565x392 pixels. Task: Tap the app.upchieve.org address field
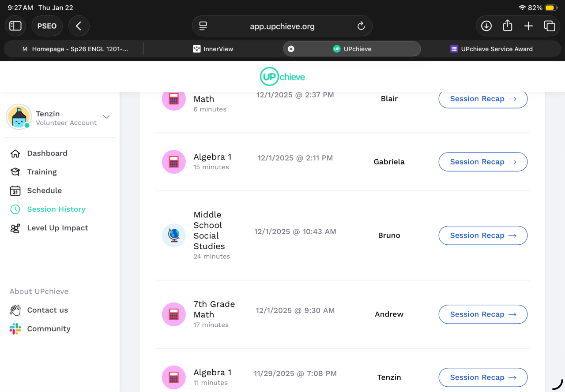tap(282, 26)
